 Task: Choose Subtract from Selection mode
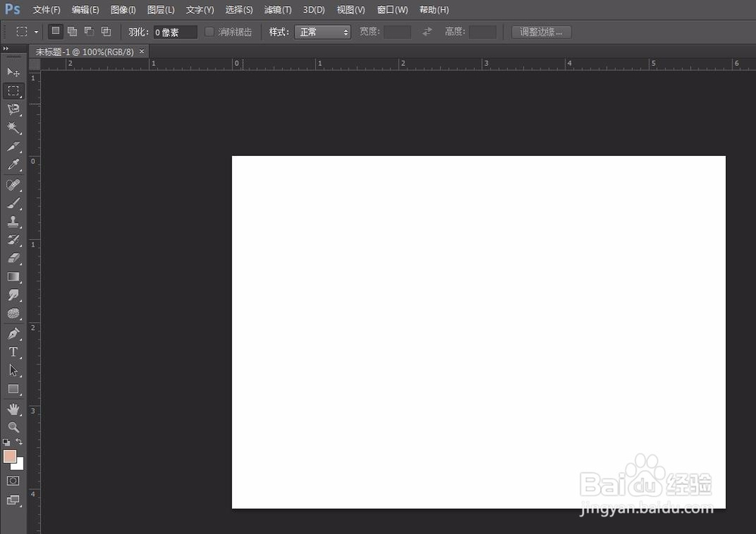(89, 32)
